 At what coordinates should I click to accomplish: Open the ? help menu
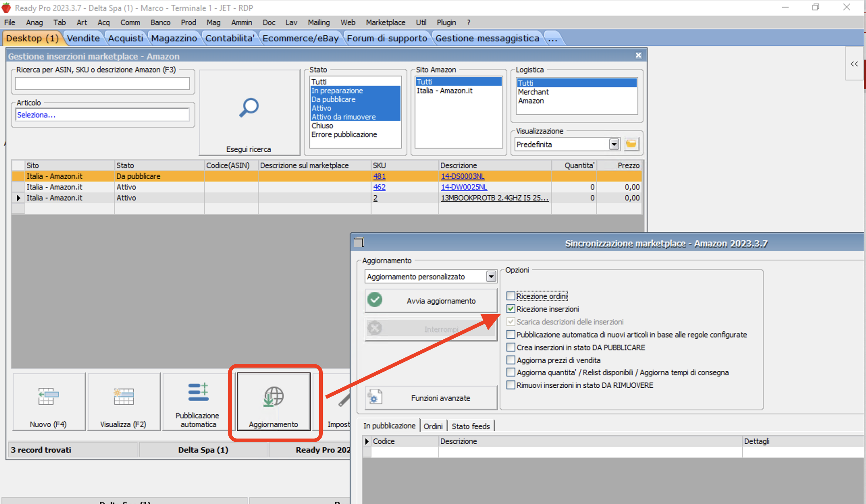click(469, 22)
